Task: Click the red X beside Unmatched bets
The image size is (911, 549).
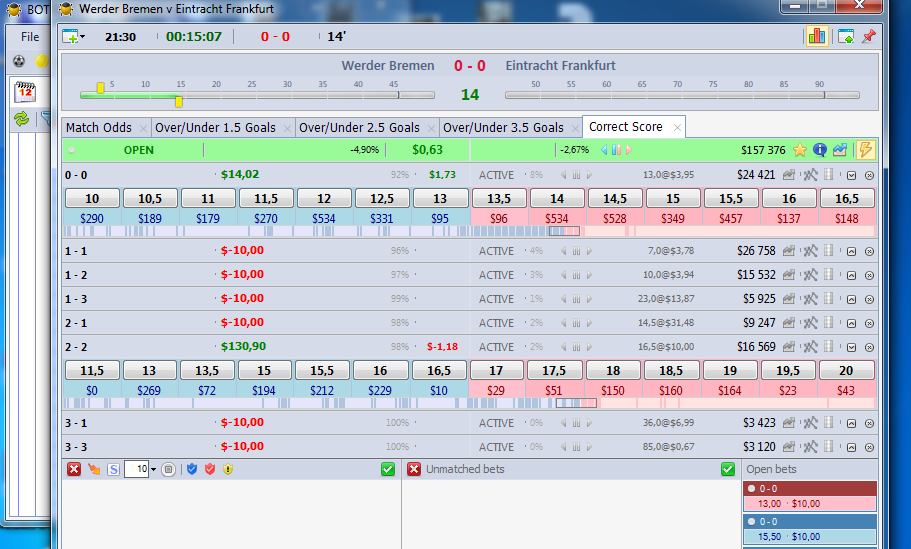Action: pos(414,469)
